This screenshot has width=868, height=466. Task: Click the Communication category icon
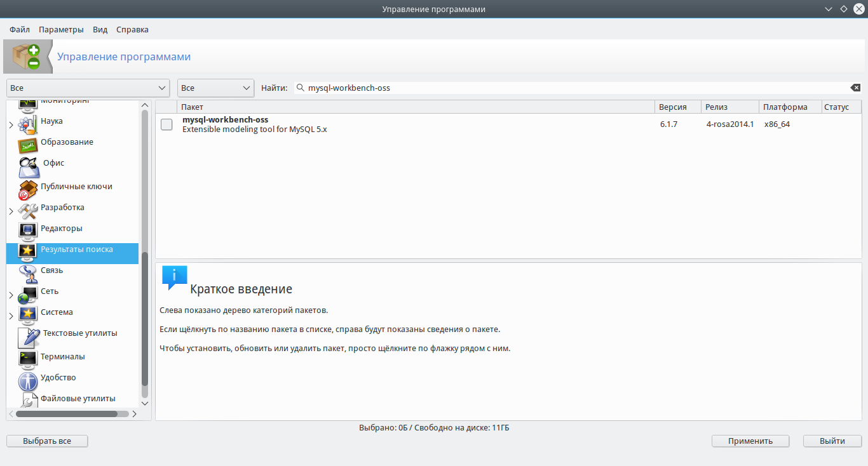[x=28, y=272]
